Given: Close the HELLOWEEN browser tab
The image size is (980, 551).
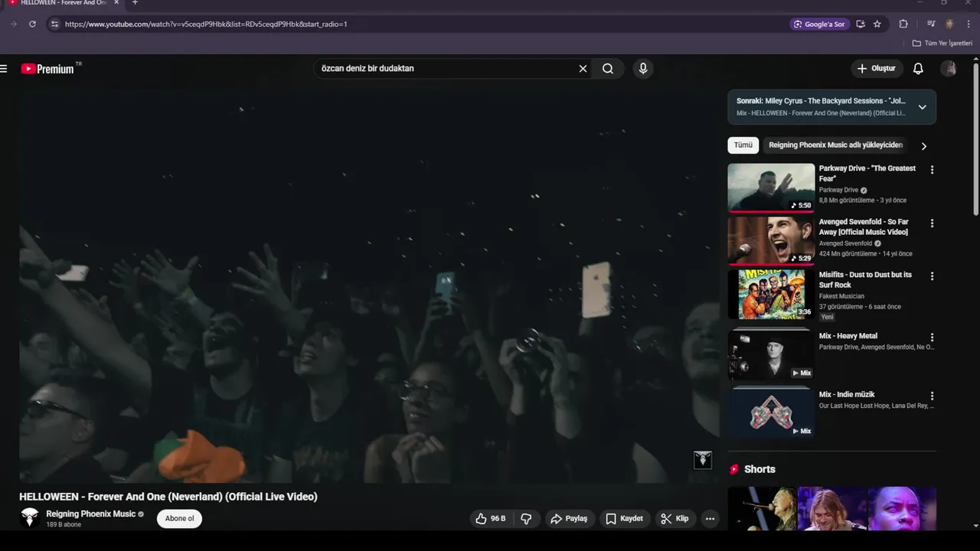Looking at the screenshot, I should pos(116,3).
